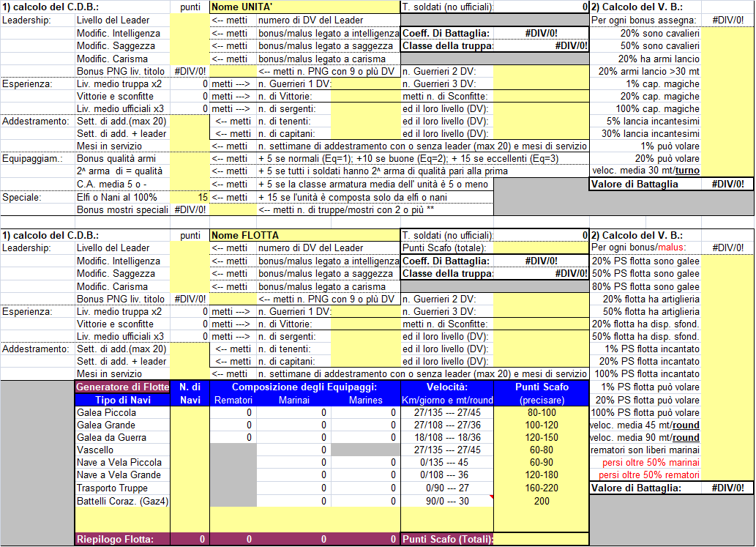
Task: Select the '20% flotta ha artiglieria' row
Action: point(645,299)
